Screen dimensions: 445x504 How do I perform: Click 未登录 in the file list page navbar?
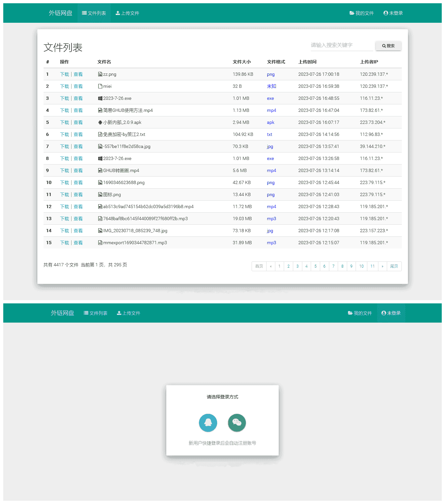point(393,13)
